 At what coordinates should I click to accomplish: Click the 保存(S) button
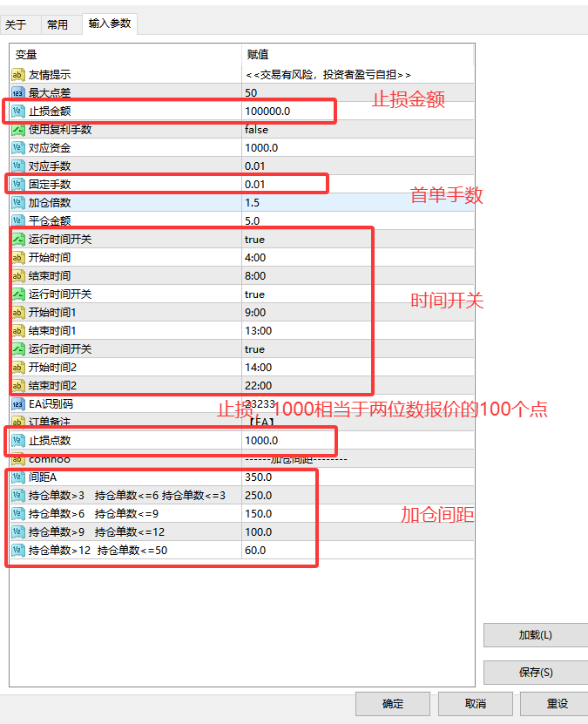[536, 673]
